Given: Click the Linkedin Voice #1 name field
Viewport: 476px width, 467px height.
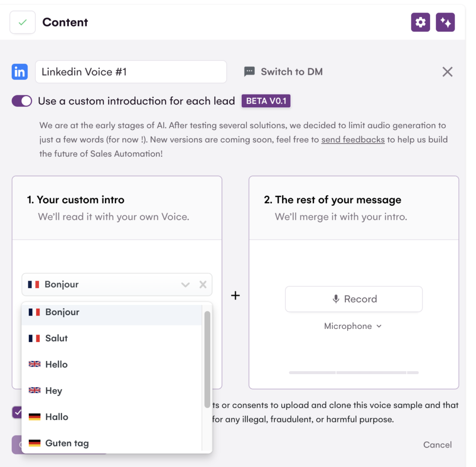Looking at the screenshot, I should (x=131, y=72).
